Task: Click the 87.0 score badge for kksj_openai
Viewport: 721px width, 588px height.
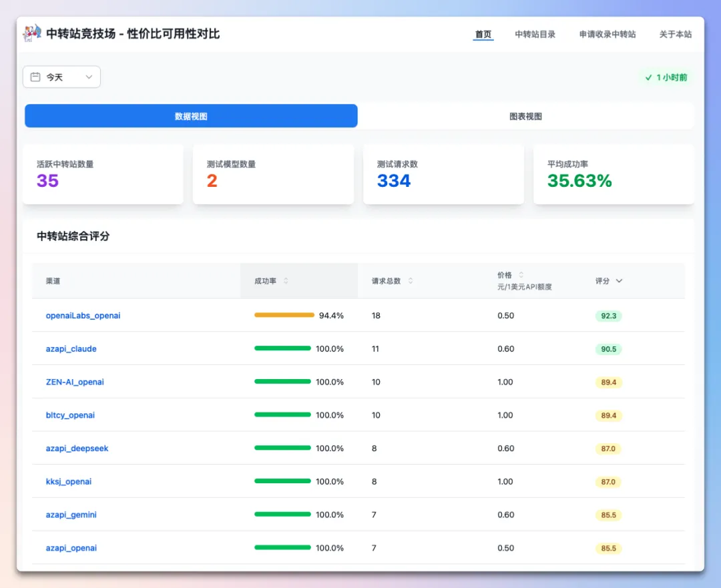Action: [608, 482]
